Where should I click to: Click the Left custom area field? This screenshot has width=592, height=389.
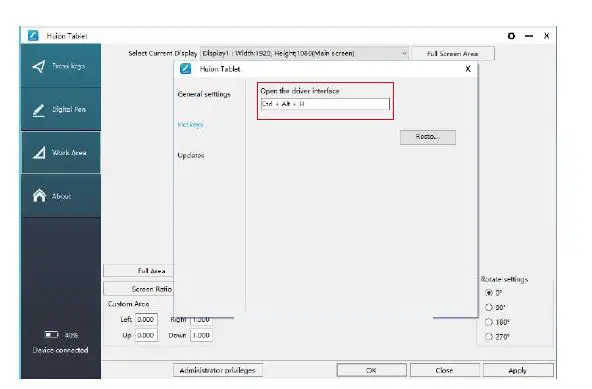coord(146,320)
